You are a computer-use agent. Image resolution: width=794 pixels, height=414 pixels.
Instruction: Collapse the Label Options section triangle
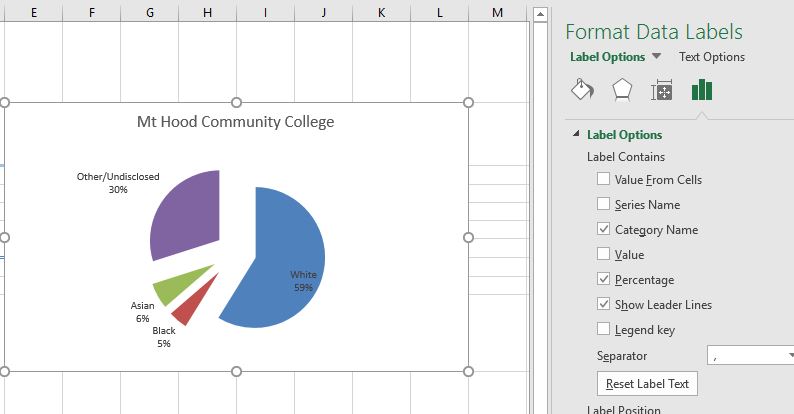(x=576, y=134)
